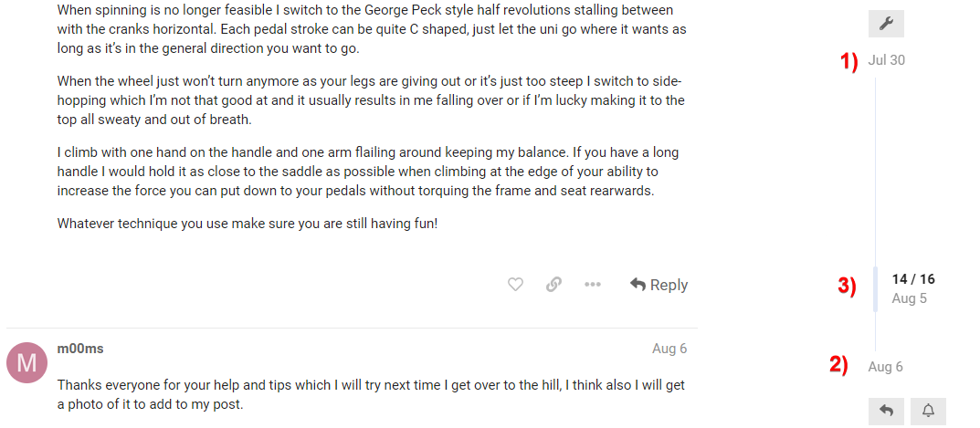Open the notification bell options
The width and height of the screenshot is (980, 428).
click(x=928, y=412)
